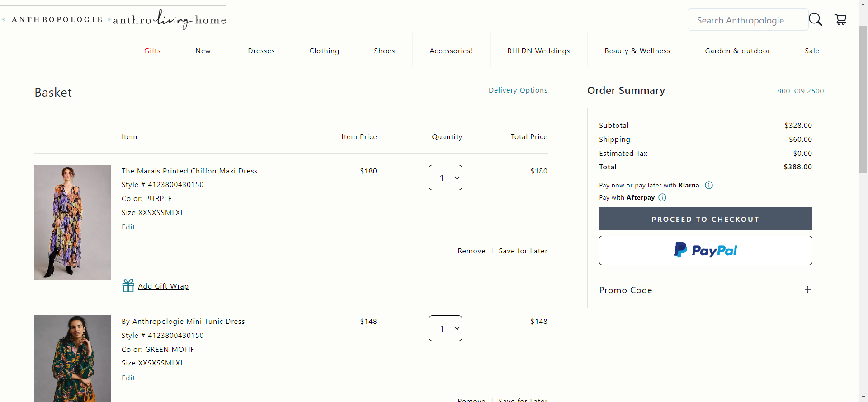Click the Promo Code label
868x402 pixels.
[x=626, y=290]
